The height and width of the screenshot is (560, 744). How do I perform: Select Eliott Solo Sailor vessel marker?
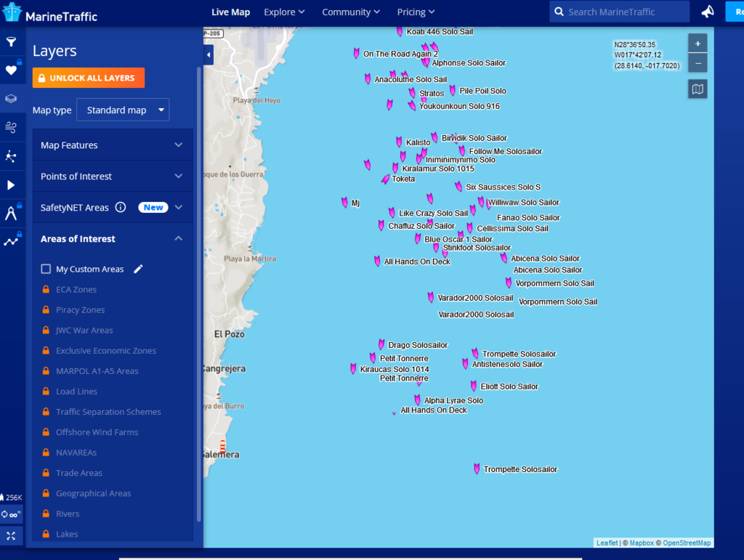(474, 386)
